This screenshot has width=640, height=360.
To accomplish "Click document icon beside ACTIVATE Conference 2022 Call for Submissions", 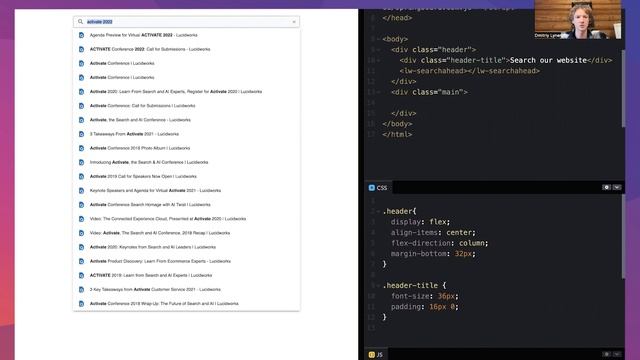I will 81,49.
